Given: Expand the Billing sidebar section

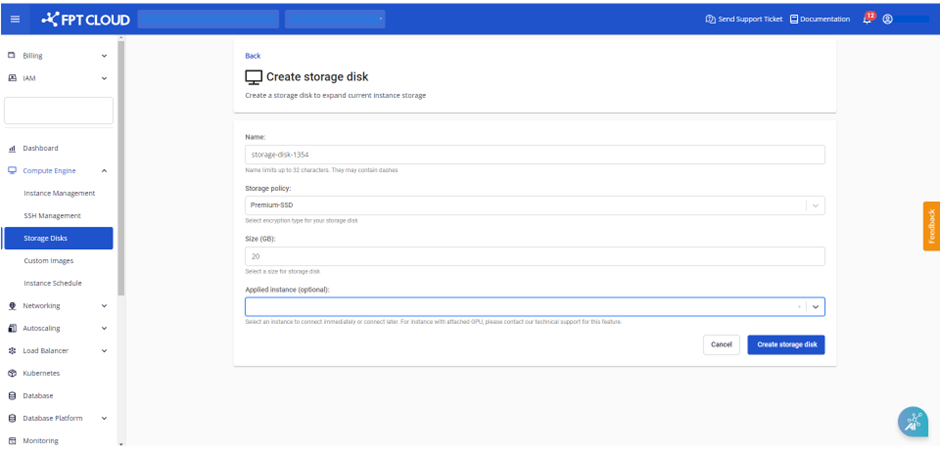Looking at the screenshot, I should (x=104, y=56).
